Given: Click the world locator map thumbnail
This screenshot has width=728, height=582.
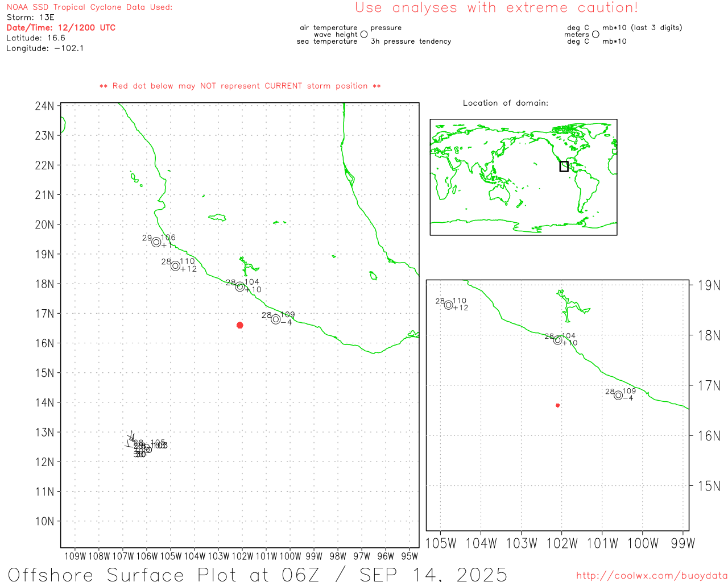Looking at the screenshot, I should (x=523, y=177).
